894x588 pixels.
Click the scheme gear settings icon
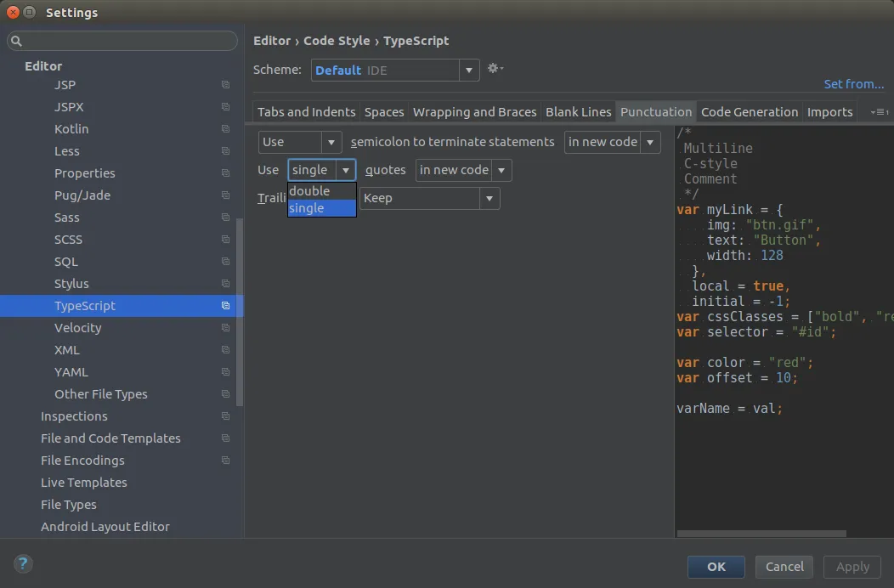point(494,69)
